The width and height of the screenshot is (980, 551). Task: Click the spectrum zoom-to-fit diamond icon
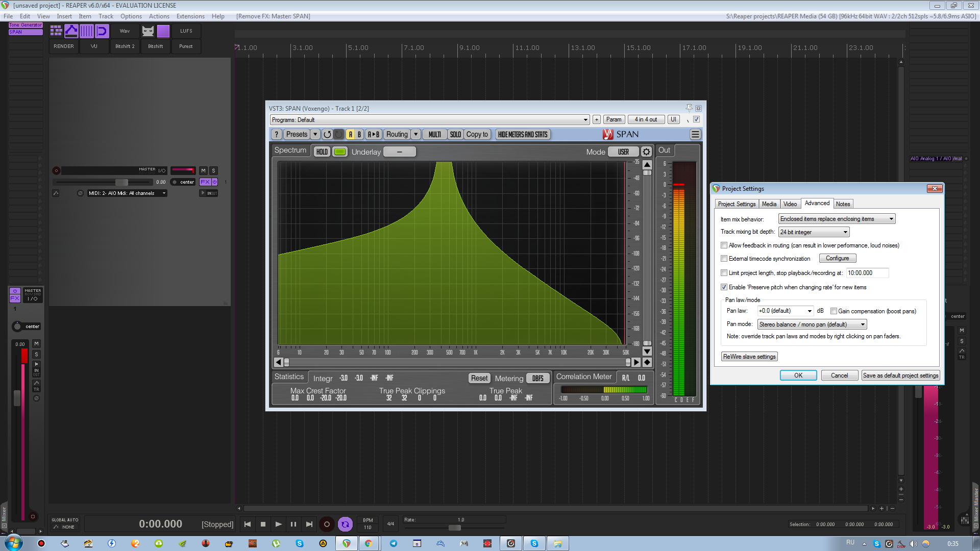[647, 362]
